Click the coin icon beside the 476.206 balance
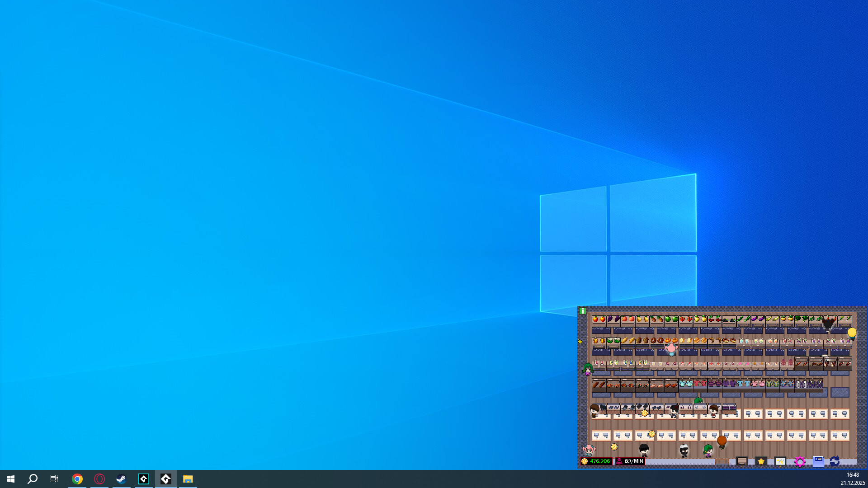 point(585,461)
